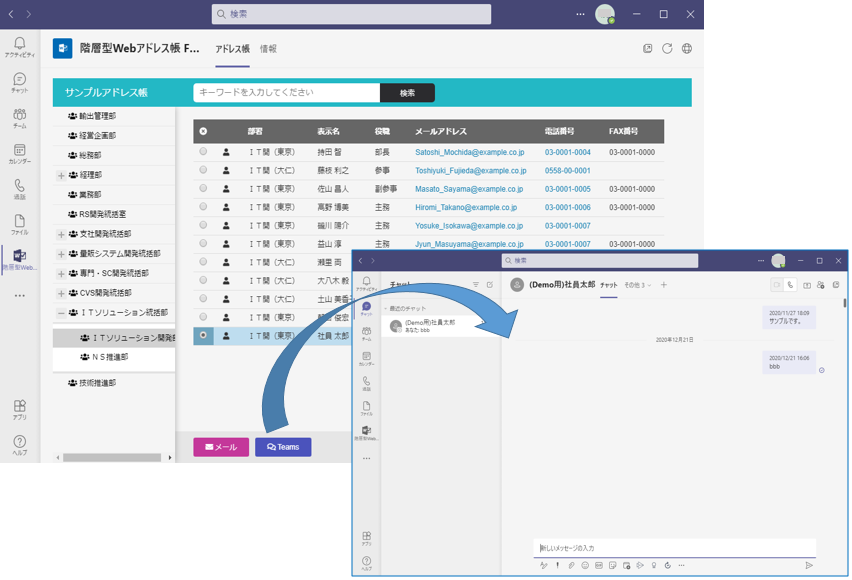
Task: Open the その他 3 tab dropdown
Action: point(637,285)
